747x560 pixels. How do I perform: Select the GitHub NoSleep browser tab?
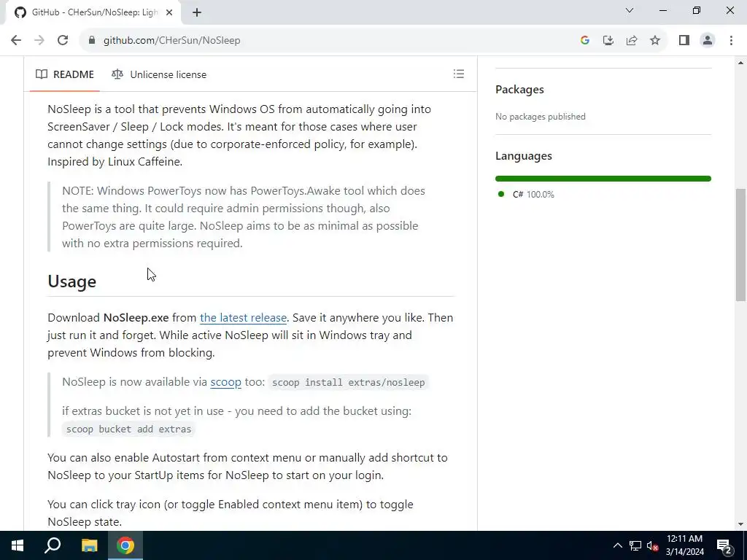pyautogui.click(x=93, y=12)
